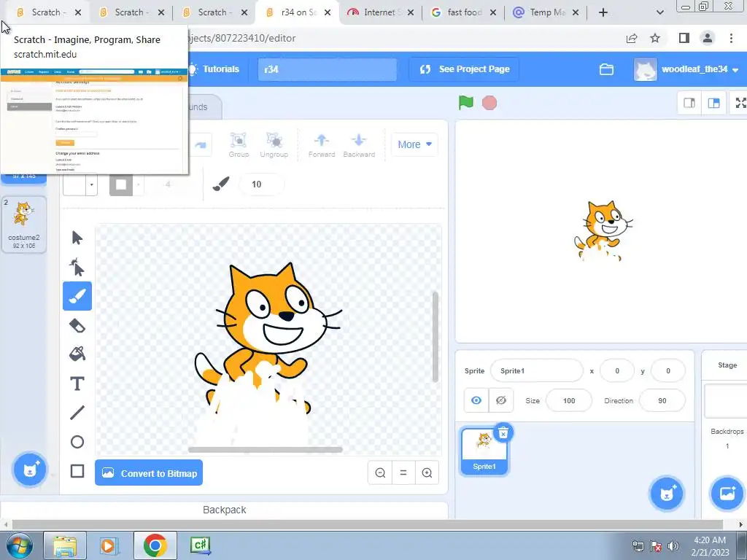
Task: Select the costume2 thumbnail
Action: click(24, 225)
